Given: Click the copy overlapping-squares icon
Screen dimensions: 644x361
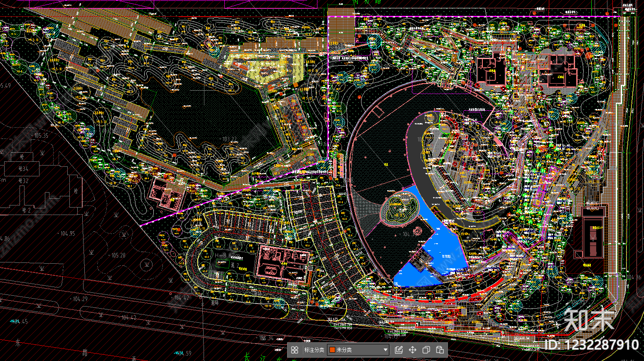Looking at the screenshot, I should [426, 350].
